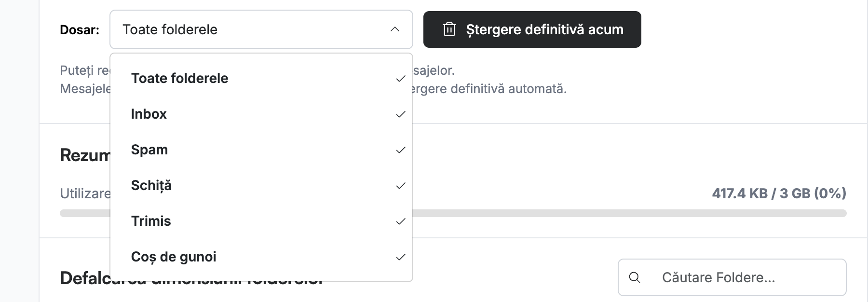Select Schiță in the dropdown list
868x302 pixels.
[x=261, y=185]
